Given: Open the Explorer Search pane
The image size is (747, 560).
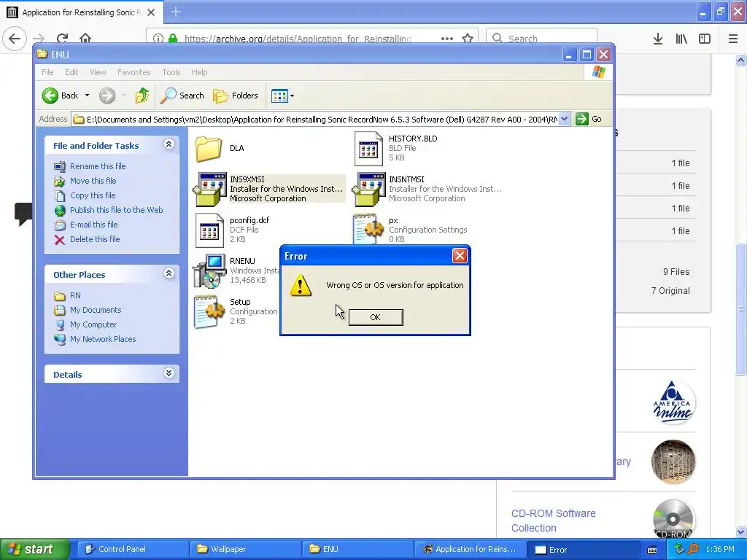Looking at the screenshot, I should pyautogui.click(x=182, y=96).
